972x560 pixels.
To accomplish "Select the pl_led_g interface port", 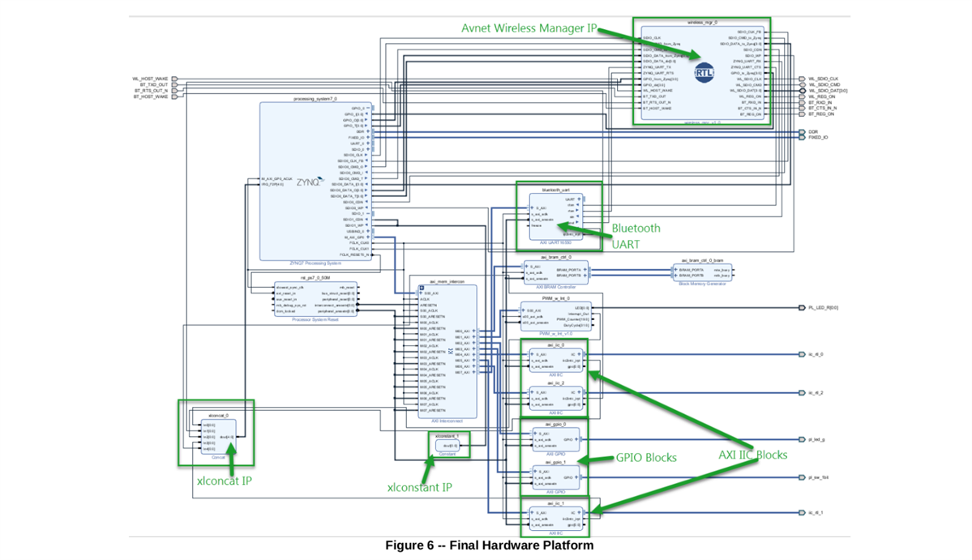I will 802,440.
